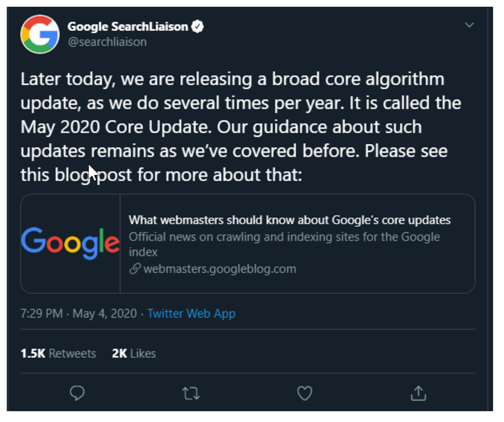Open the Twitter Web App source link
Image resolution: width=504 pixels, height=422 pixels.
coord(191,313)
